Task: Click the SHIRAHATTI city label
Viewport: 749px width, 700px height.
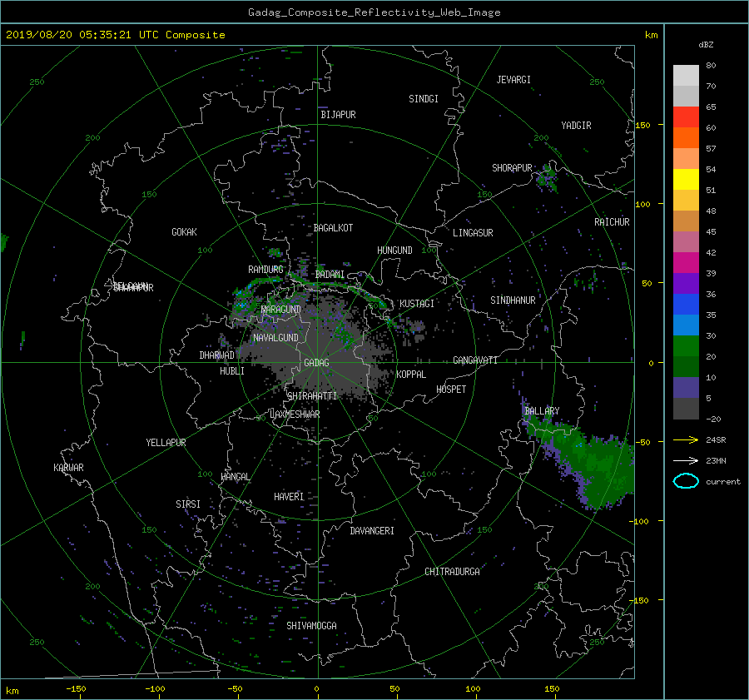Action: click(312, 396)
